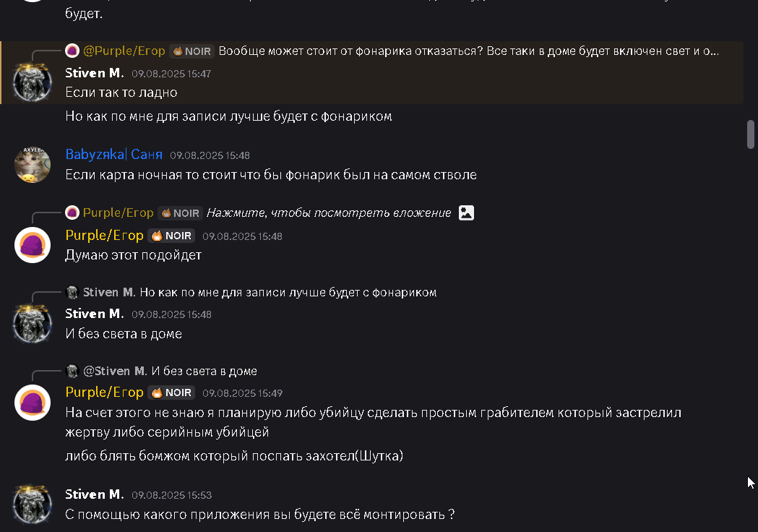
Task: Click the NOIR tag in the topmost reply preview
Action: 191,51
